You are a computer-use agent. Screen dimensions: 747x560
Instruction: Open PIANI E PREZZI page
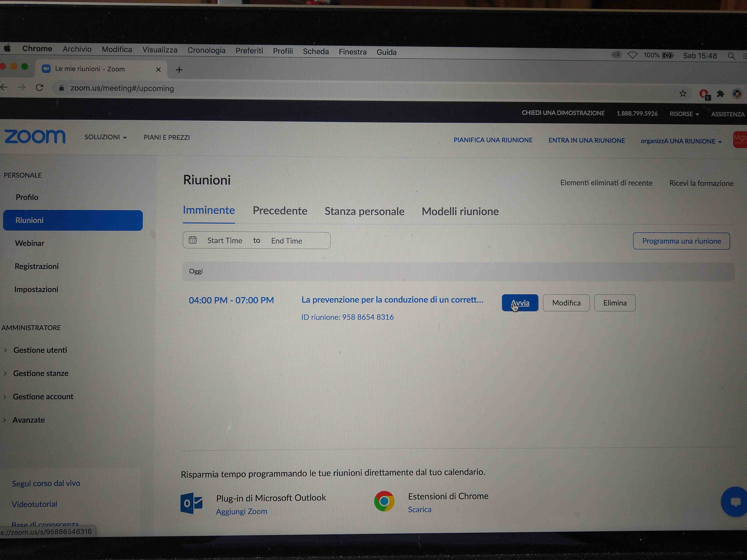[x=166, y=137]
